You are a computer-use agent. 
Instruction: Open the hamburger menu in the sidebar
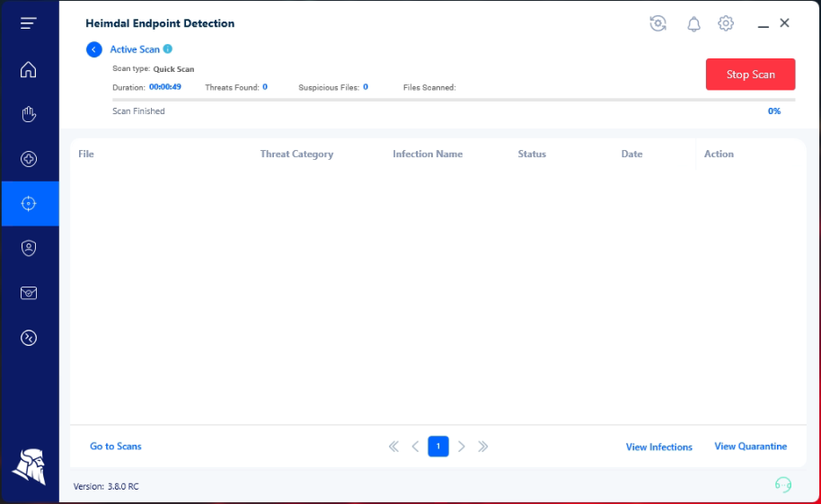pos(28,23)
